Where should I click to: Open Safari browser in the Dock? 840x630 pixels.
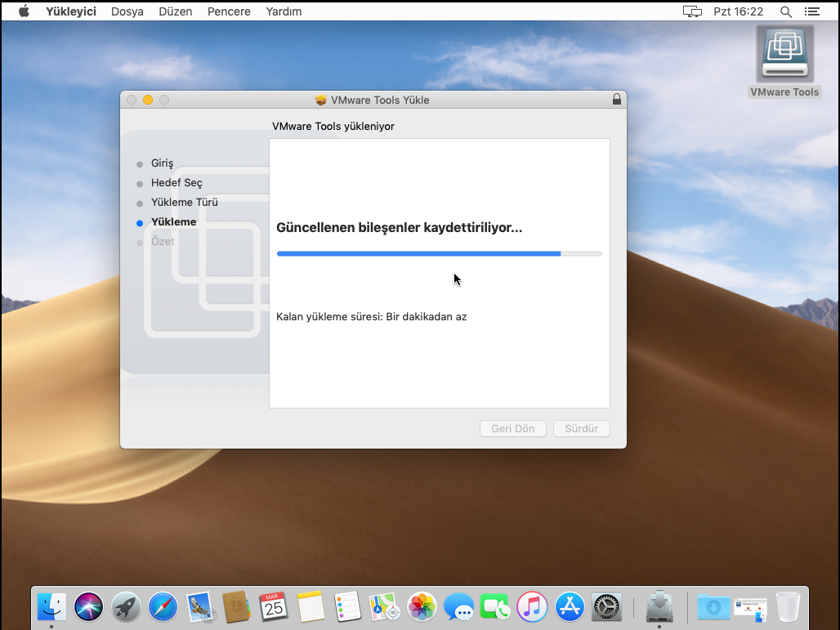point(163,607)
